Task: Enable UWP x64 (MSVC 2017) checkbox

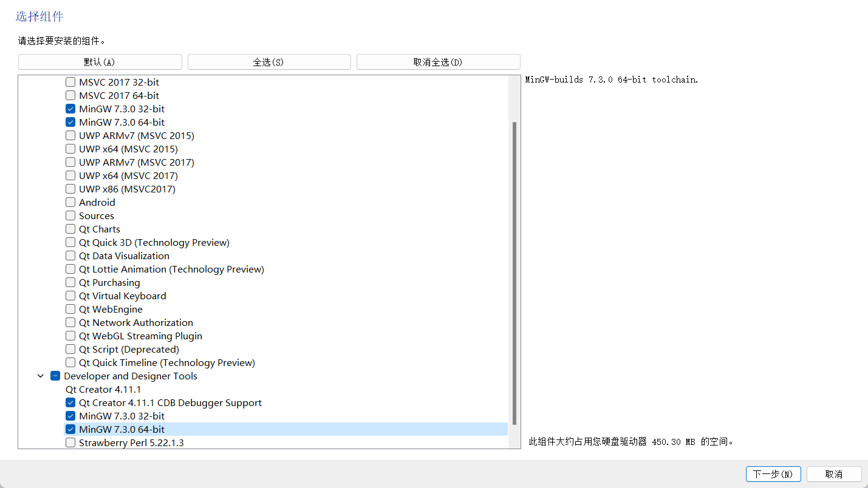Action: 70,175
